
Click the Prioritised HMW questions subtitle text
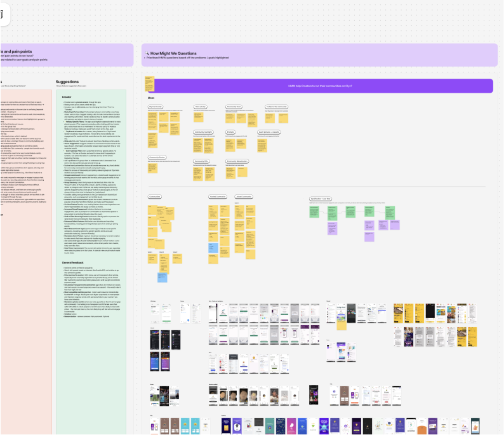188,58
